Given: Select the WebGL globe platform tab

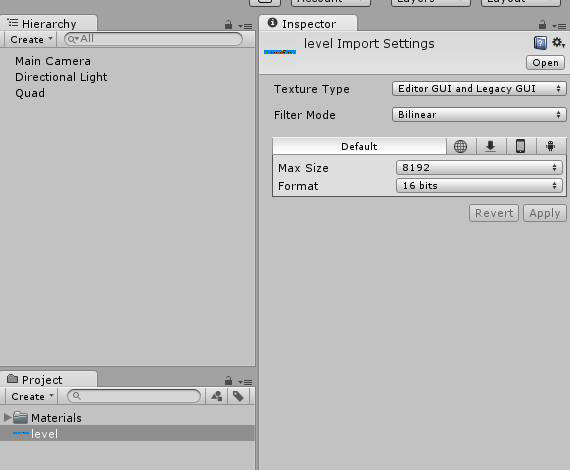Looking at the screenshot, I should [x=461, y=146].
